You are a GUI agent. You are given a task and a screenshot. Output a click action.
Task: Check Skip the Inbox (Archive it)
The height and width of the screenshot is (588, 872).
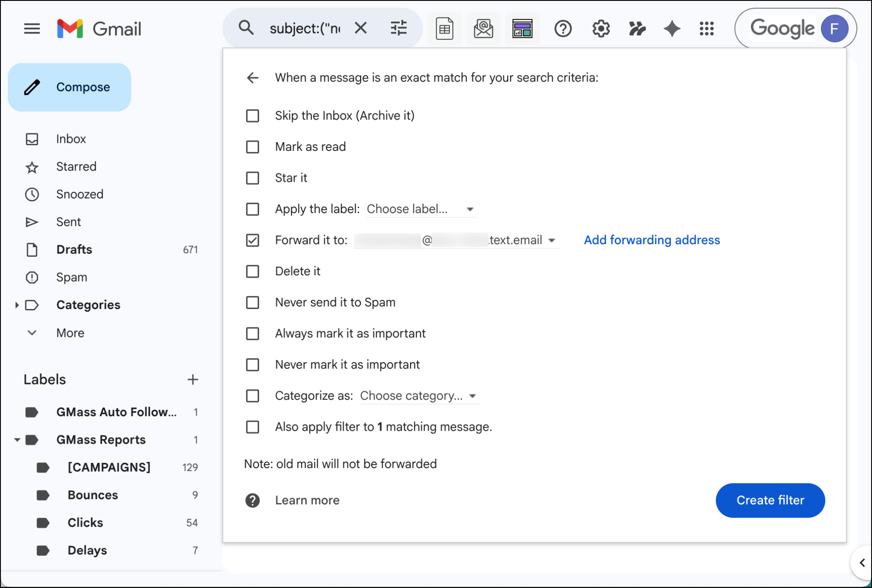pos(253,116)
